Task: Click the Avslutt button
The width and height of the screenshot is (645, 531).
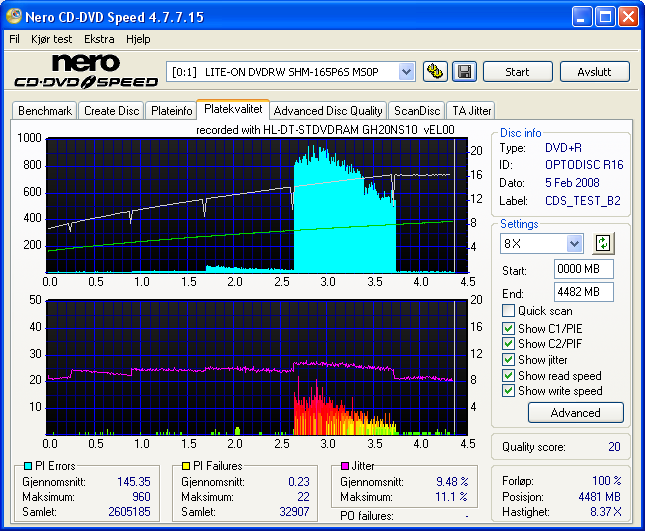Action: click(x=594, y=72)
